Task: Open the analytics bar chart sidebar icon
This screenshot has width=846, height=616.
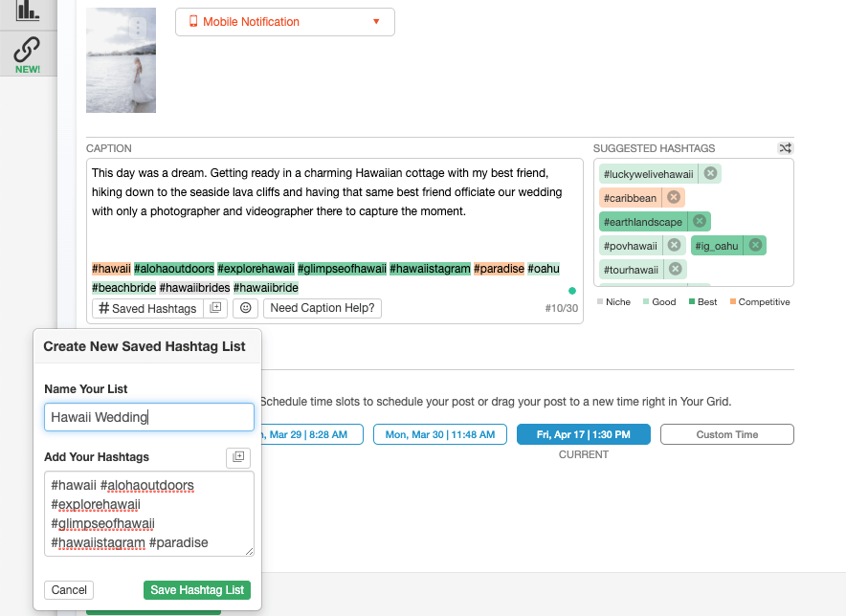Action: click(28, 11)
